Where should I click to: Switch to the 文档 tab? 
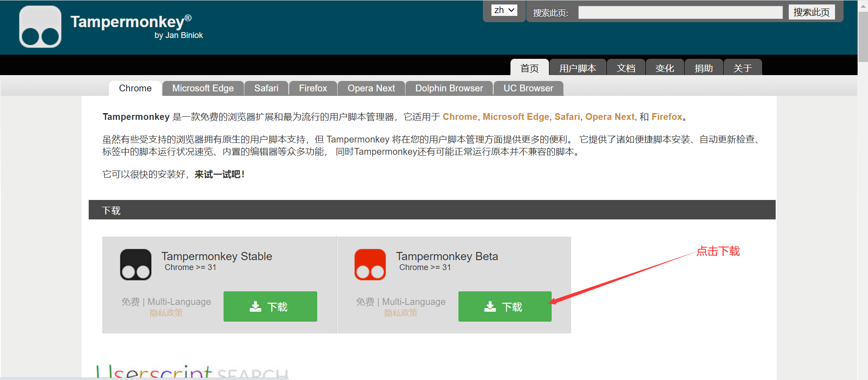point(626,68)
